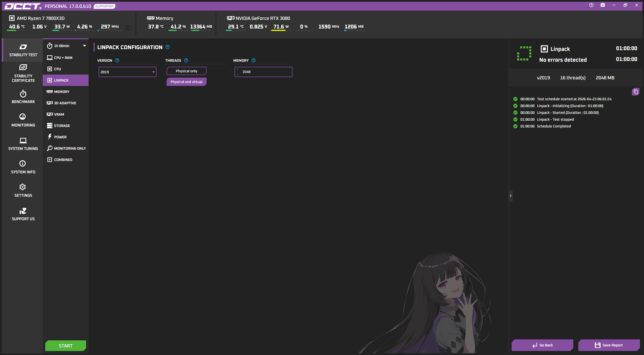644x355 pixels.
Task: Open System Info from the sidebar
Action: pyautogui.click(x=23, y=167)
